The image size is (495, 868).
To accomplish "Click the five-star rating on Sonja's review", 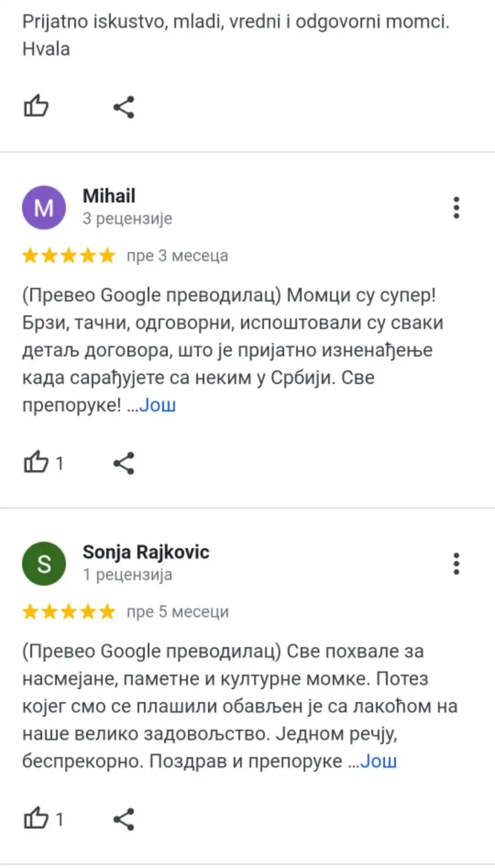I will coord(69,612).
